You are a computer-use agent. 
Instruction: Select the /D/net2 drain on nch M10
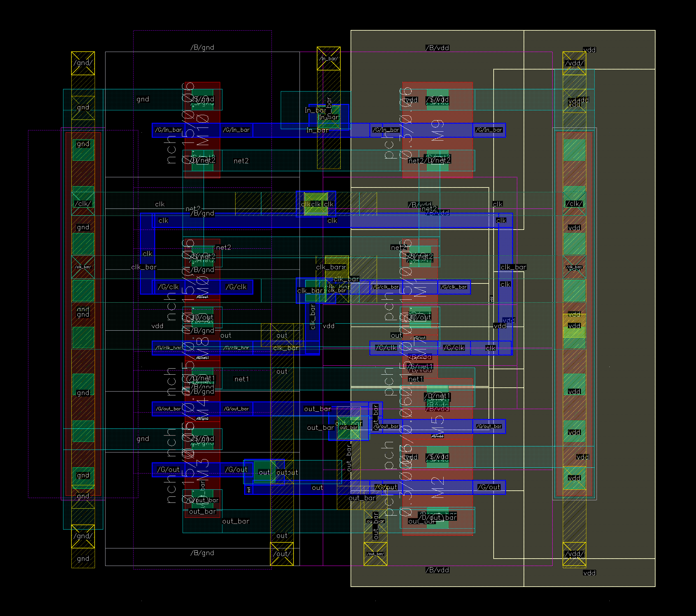(203, 160)
